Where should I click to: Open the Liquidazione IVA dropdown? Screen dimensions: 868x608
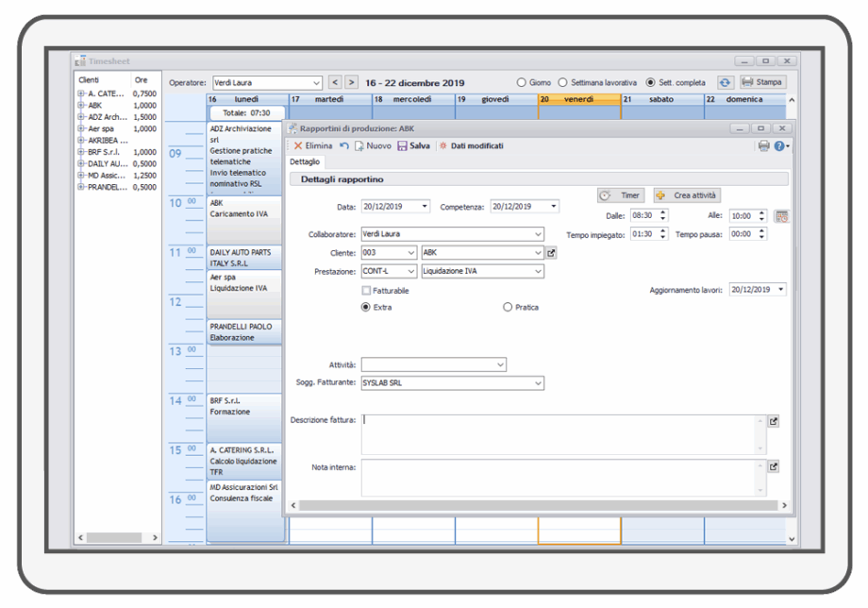pyautogui.click(x=538, y=271)
